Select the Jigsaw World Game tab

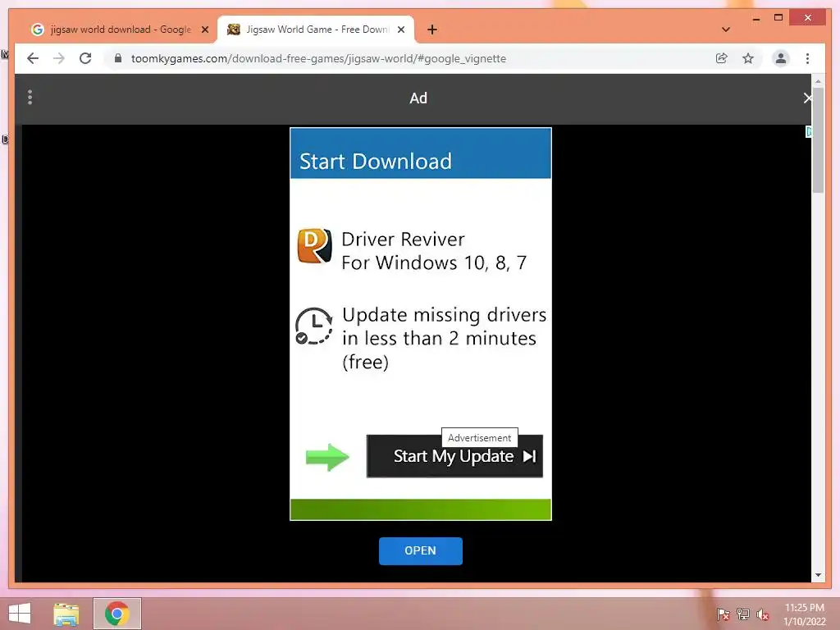[x=316, y=30]
